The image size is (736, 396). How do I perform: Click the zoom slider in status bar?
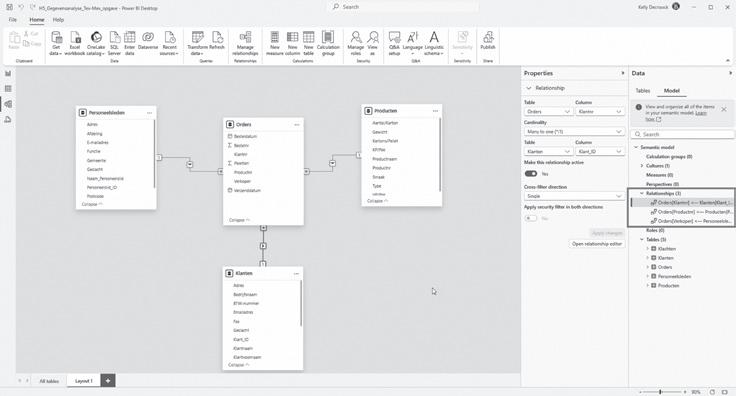660,391
